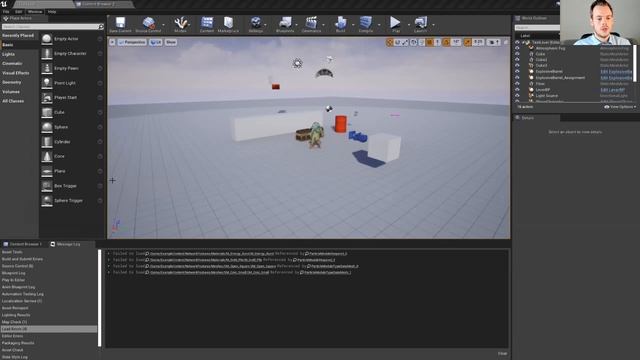This screenshot has height=360, width=640.
Task: Open the Lit view mode dropdown
Action: pyautogui.click(x=156, y=42)
